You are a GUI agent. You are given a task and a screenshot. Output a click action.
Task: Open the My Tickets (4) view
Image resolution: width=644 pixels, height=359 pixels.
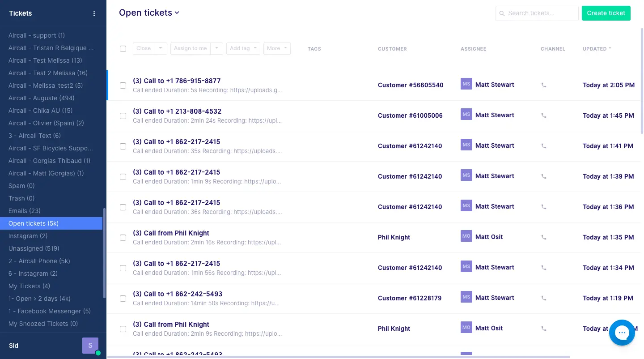(x=29, y=286)
